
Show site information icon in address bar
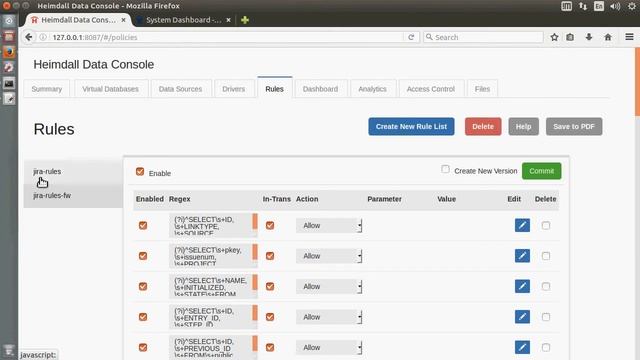click(43, 37)
